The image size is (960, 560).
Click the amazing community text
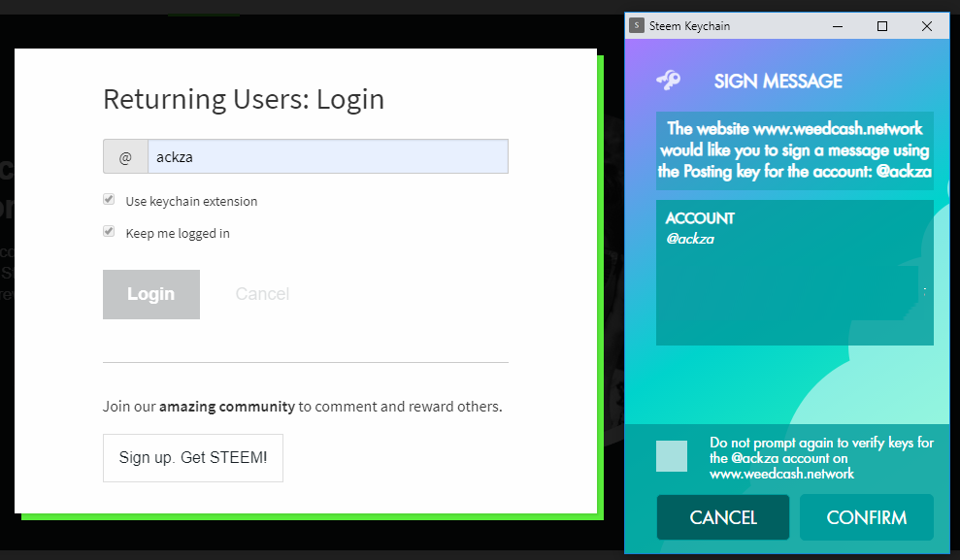point(227,407)
